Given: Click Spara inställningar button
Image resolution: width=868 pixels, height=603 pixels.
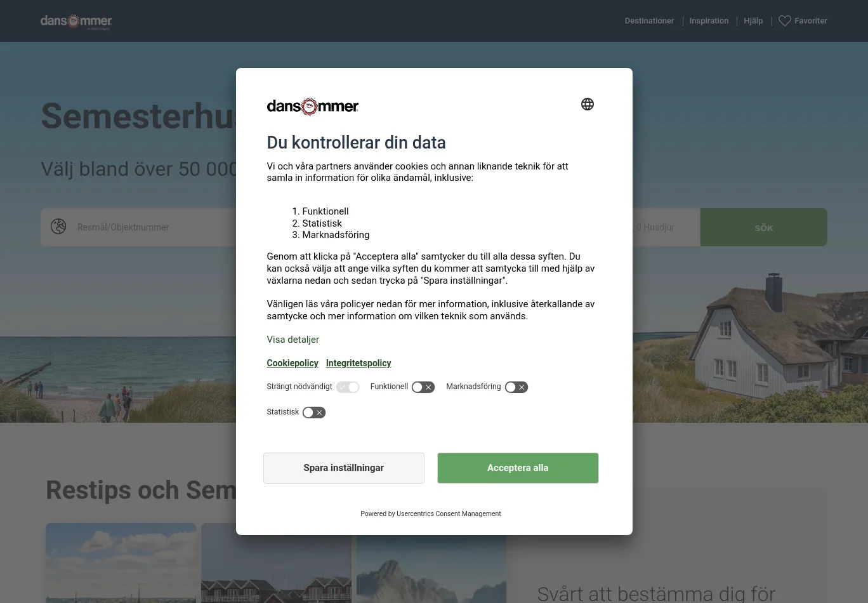Looking at the screenshot, I should coord(343,468).
